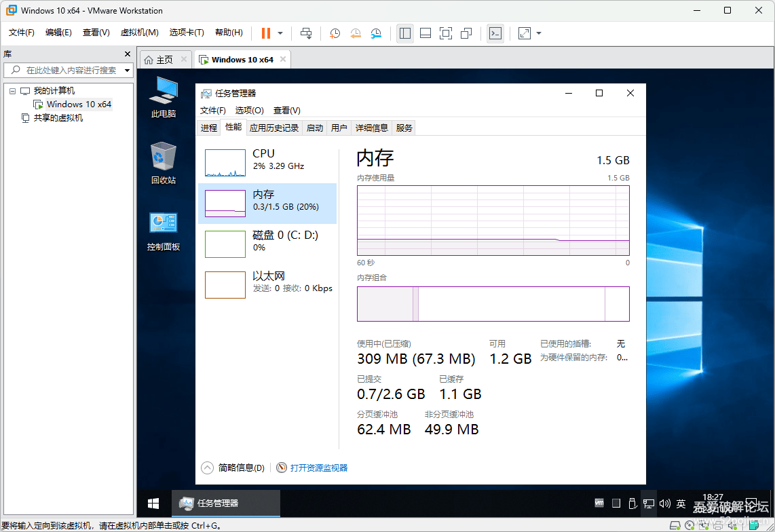Click 任务管理器 taskbar button
The image size is (775, 532).
[x=226, y=503]
